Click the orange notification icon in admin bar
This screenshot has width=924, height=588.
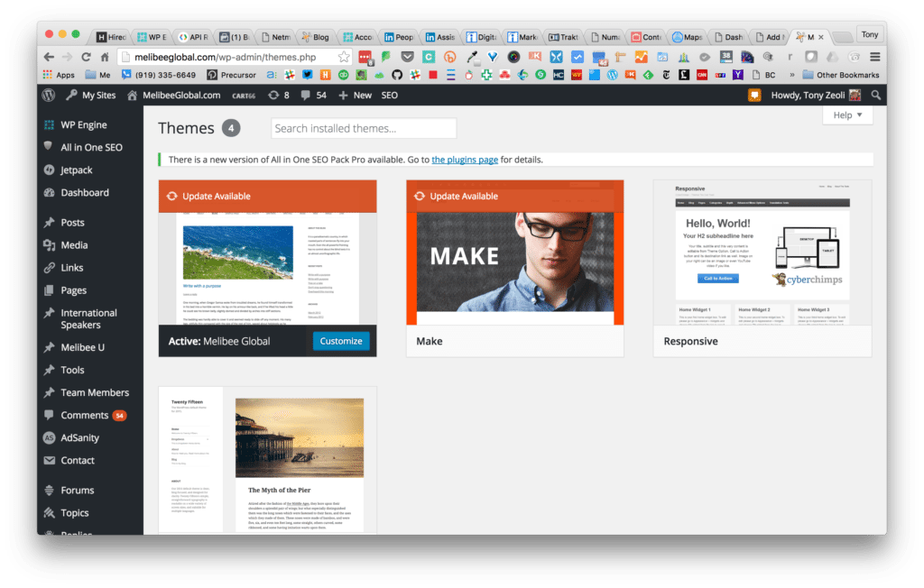pyautogui.click(x=754, y=95)
